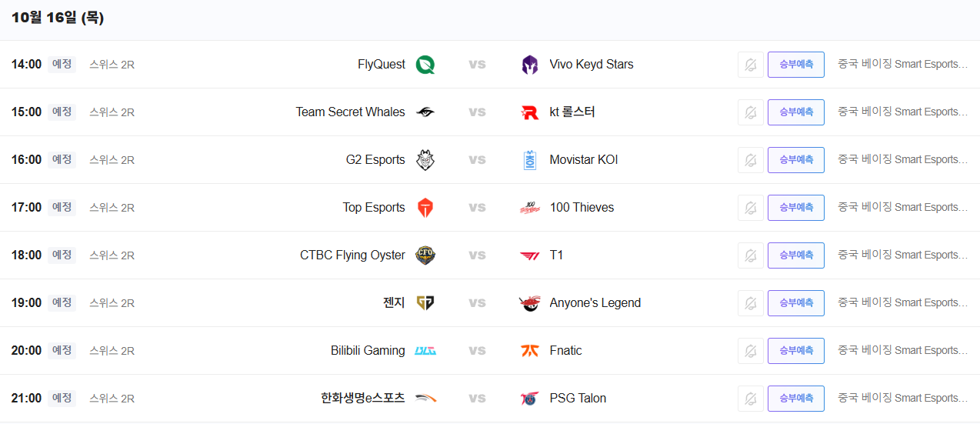
Task: Click the 10월 16일 (목) date header
Action: (58, 18)
